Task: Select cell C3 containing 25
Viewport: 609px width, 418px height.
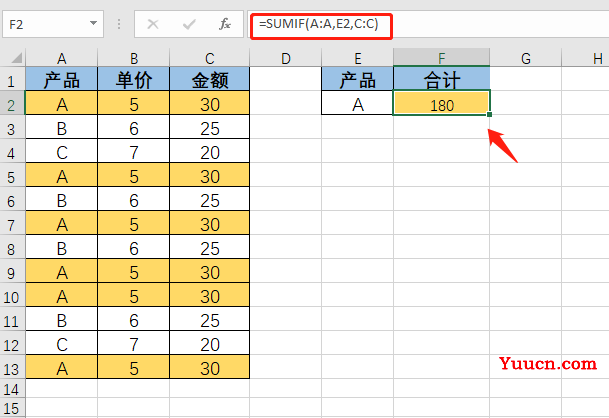Action: [x=210, y=129]
